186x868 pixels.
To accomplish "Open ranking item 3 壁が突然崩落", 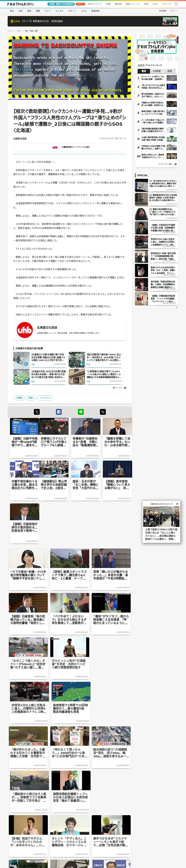I will click(x=157, y=95).
